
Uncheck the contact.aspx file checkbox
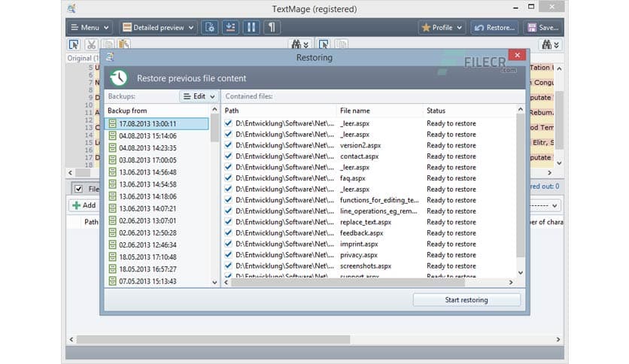[228, 156]
